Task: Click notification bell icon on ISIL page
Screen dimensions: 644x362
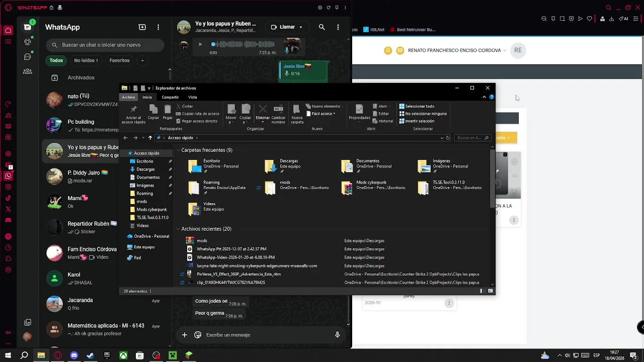Action: point(388,50)
